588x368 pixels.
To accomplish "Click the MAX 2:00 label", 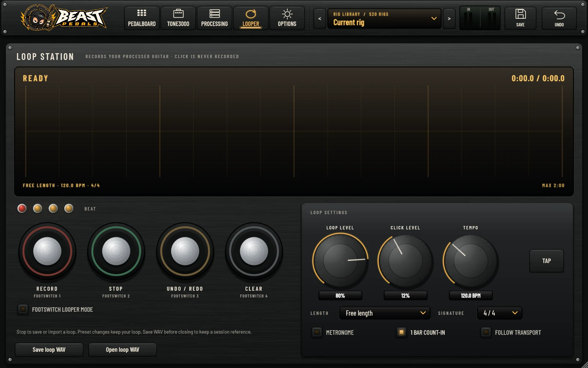I will pyautogui.click(x=553, y=185).
